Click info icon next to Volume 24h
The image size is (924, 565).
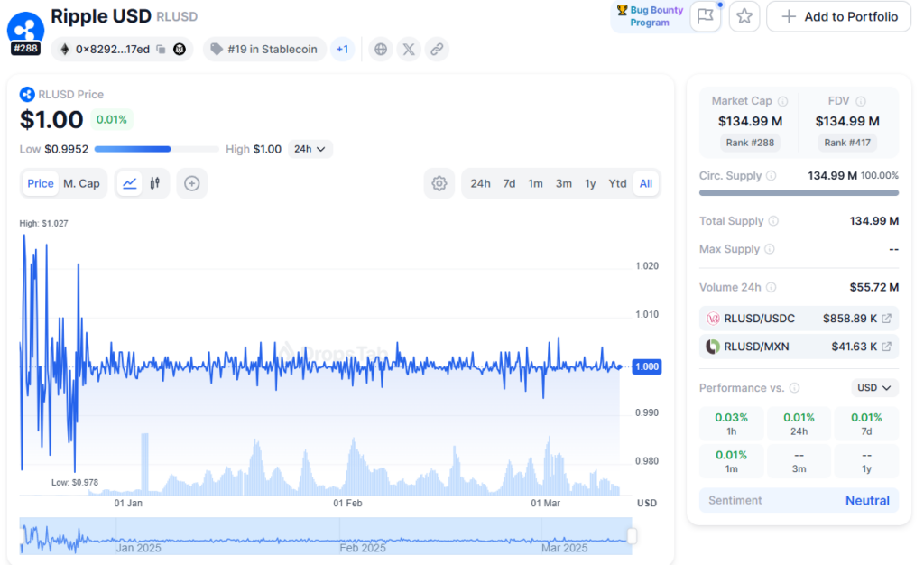[771, 288]
